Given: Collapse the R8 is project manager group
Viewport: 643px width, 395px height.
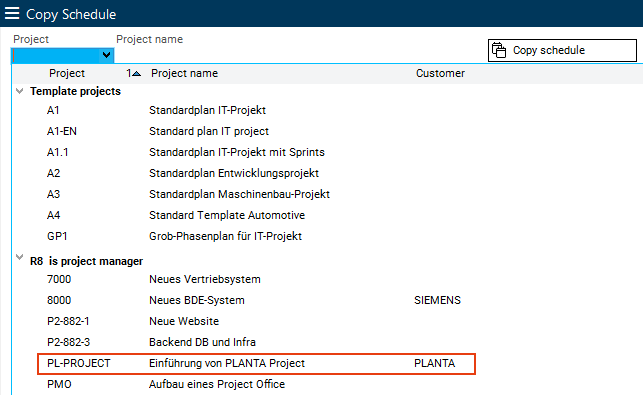Looking at the screenshot, I should tap(19, 258).
